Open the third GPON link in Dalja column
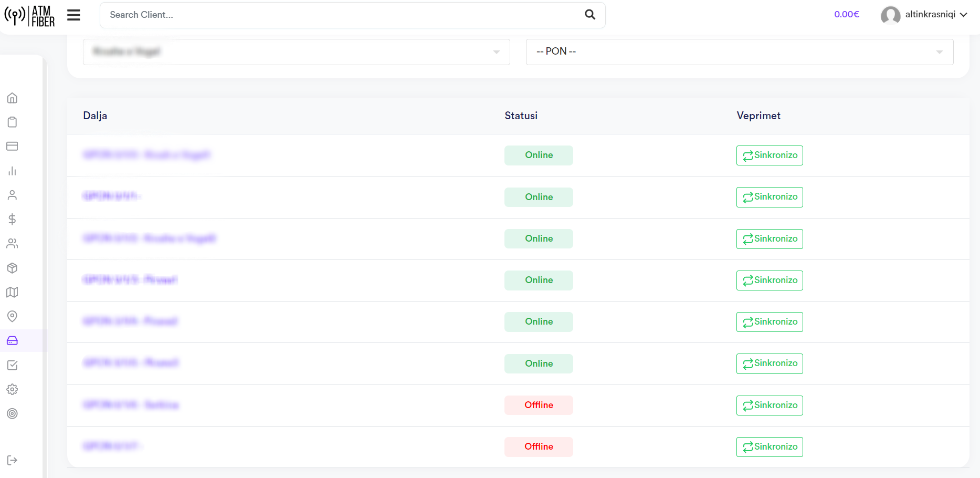Screen dimensions: 980x478 tap(150, 238)
